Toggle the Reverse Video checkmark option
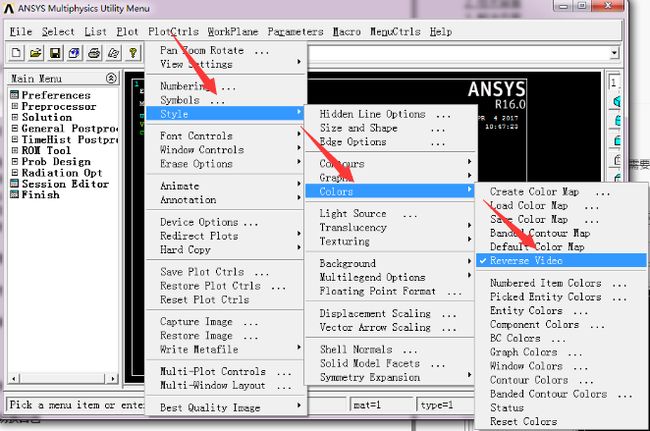The height and width of the screenshot is (431, 650). pos(561,261)
